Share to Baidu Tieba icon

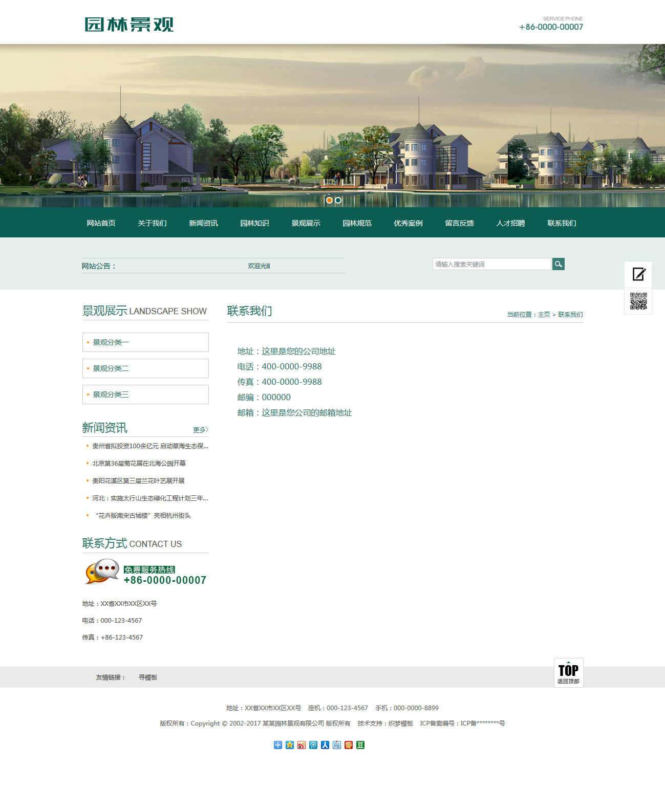[337, 745]
